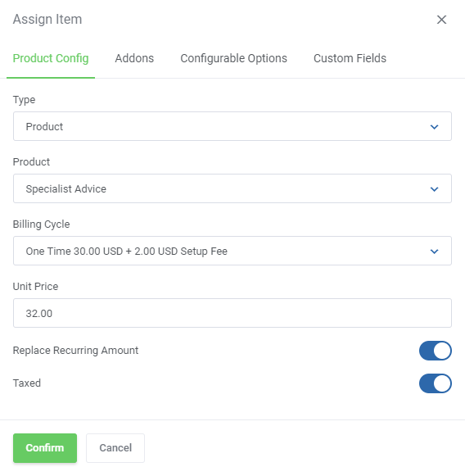Image resolution: width=465 pixels, height=476 pixels.
Task: Toggle Replace Recurring Amount switch
Action: 436,351
